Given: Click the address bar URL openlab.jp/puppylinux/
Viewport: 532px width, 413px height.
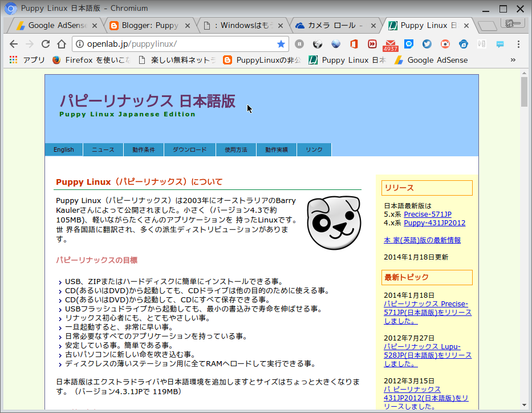Looking at the screenshot, I should tap(132, 44).
